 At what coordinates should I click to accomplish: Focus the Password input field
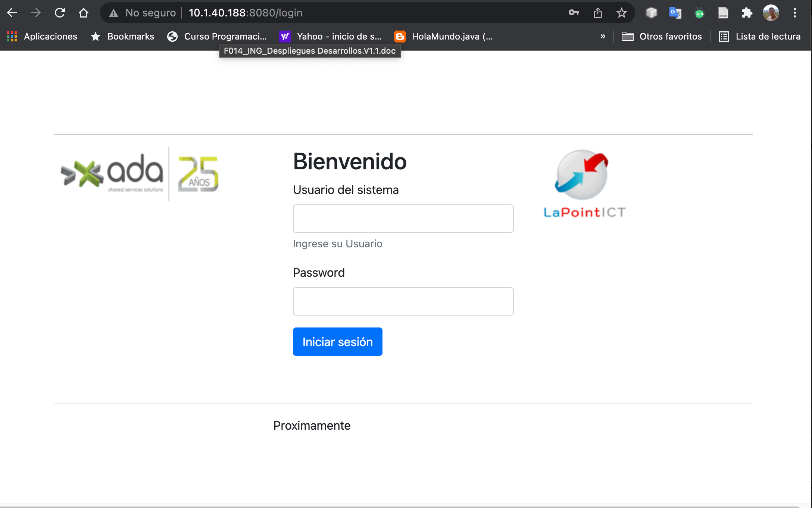403,301
